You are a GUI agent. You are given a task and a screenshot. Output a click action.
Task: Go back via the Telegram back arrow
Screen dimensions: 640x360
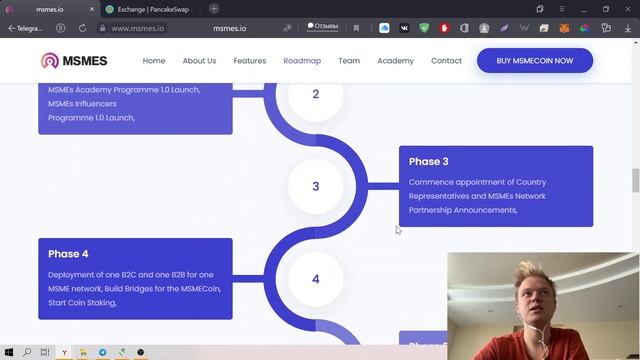point(25,28)
